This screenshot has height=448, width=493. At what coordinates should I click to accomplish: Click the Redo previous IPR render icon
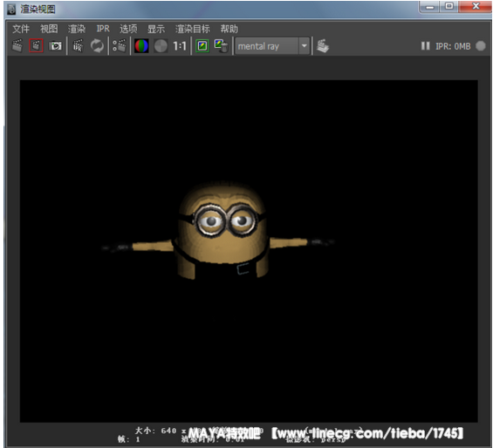[x=78, y=46]
